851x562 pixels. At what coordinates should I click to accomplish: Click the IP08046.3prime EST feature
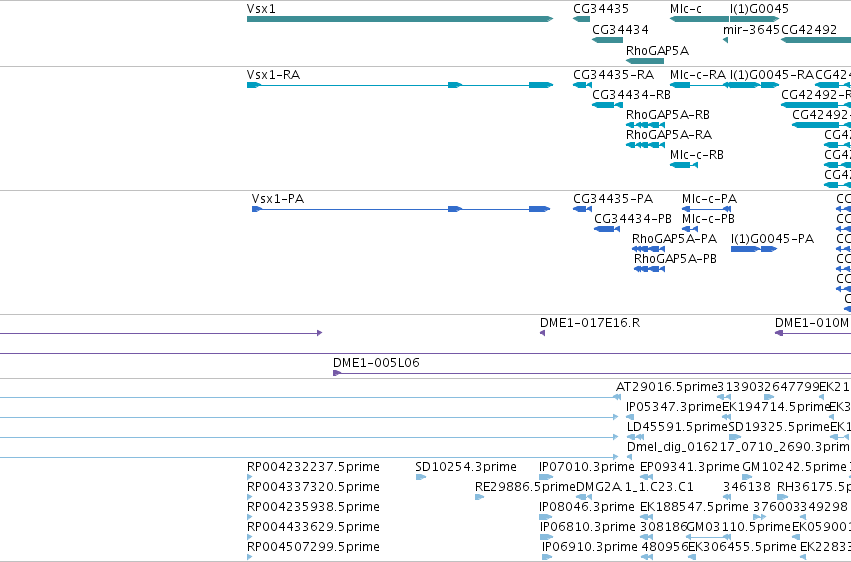[x=545, y=518]
